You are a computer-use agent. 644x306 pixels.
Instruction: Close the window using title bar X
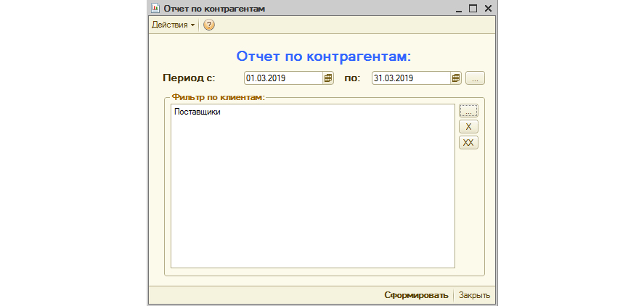pos(488,9)
